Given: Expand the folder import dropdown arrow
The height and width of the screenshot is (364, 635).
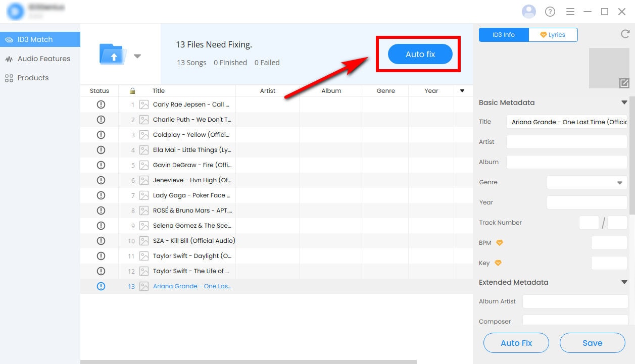Looking at the screenshot, I should [x=137, y=57].
